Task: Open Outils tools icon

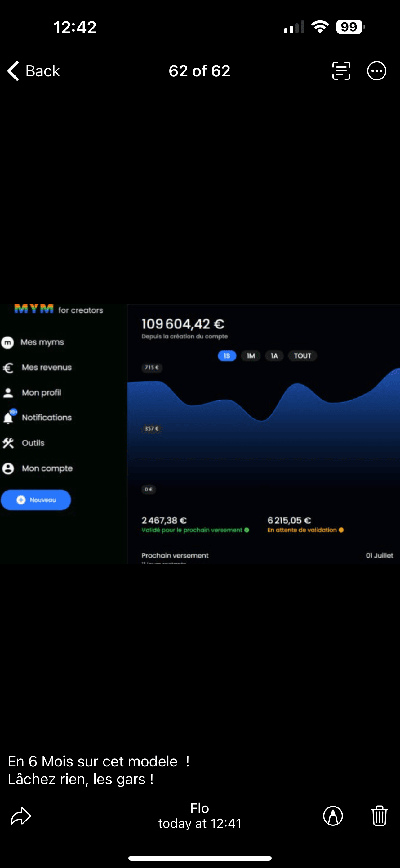Action: pyautogui.click(x=8, y=443)
